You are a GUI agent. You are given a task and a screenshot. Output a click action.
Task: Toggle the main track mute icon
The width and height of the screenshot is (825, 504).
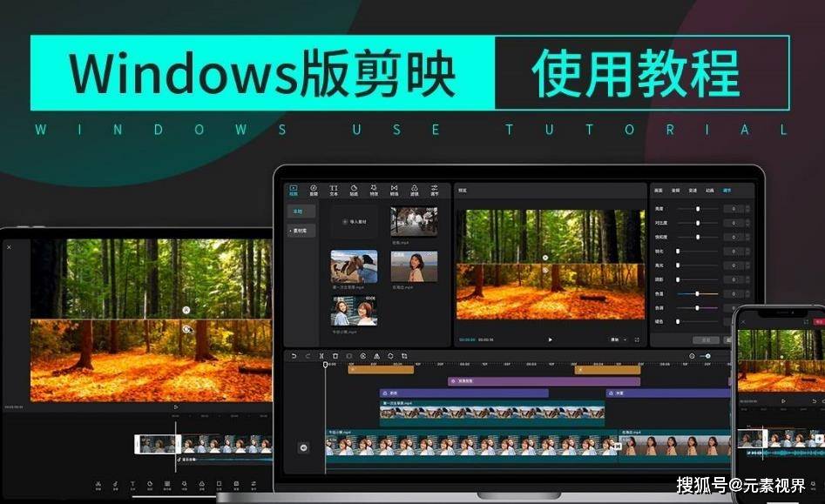[303, 447]
